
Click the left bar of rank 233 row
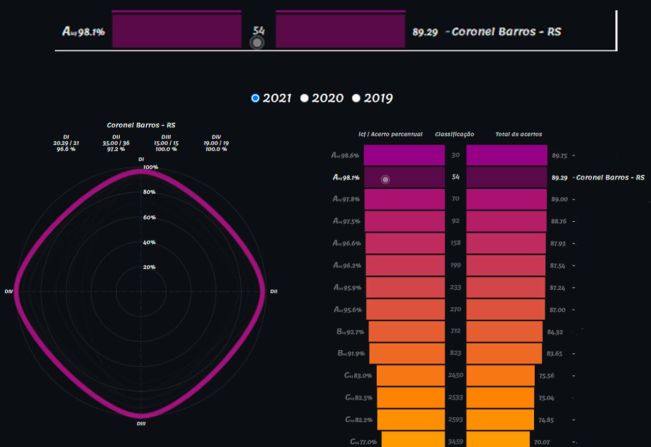pyautogui.click(x=405, y=287)
